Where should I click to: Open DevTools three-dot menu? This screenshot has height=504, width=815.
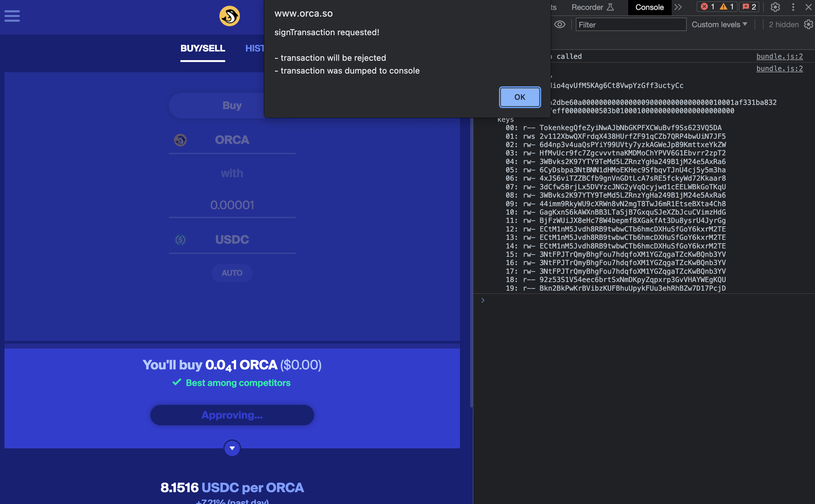(x=793, y=7)
